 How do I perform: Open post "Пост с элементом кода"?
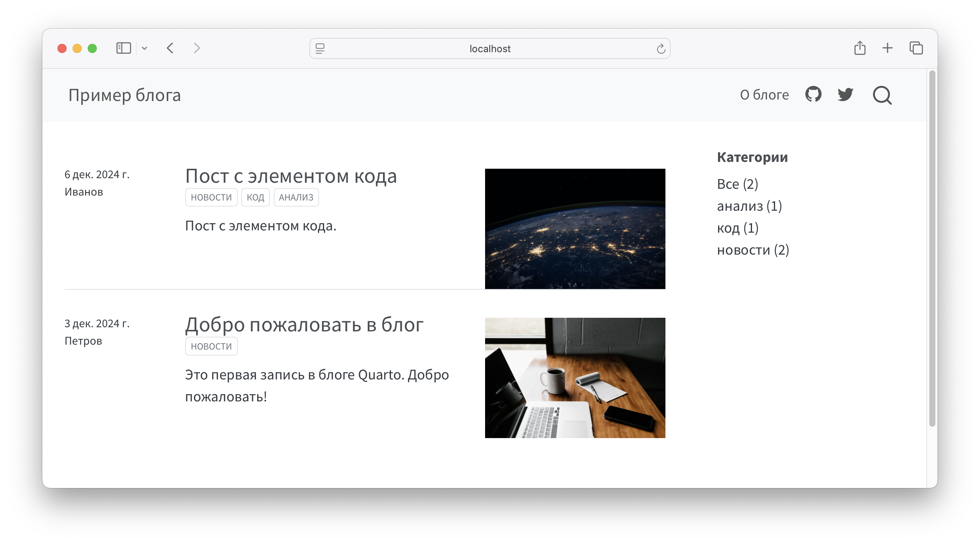click(291, 176)
